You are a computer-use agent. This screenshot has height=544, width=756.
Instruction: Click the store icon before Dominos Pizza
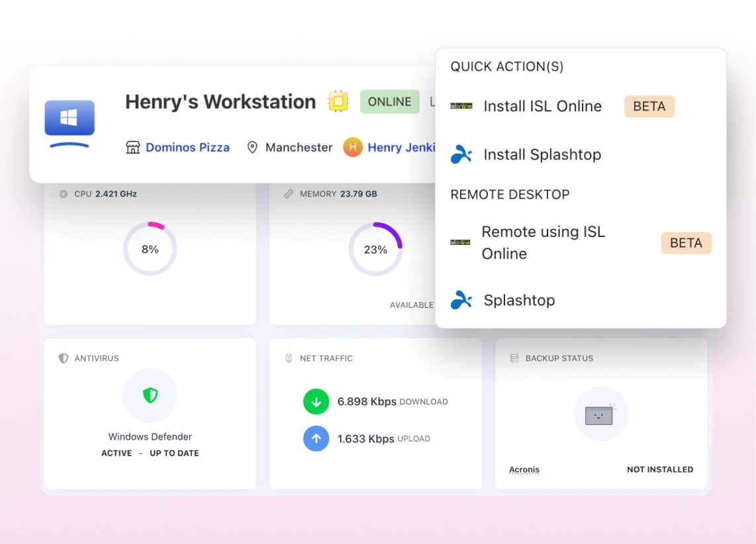tap(133, 147)
